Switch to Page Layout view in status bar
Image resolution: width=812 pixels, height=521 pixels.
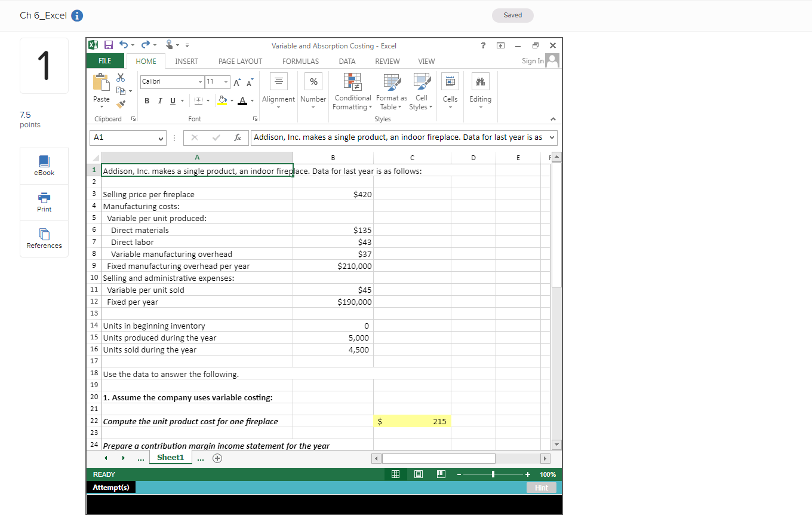[418, 474]
